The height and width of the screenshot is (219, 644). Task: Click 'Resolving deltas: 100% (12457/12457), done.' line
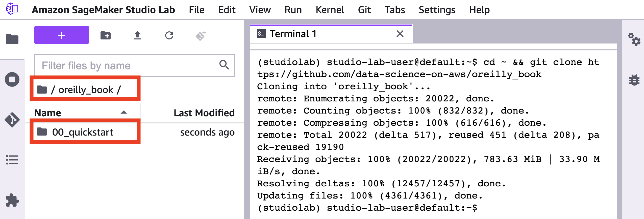click(381, 184)
